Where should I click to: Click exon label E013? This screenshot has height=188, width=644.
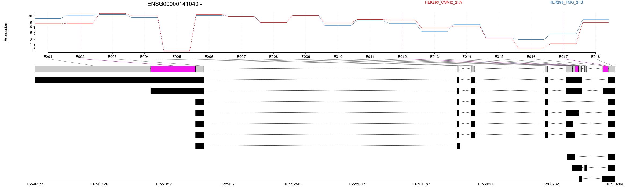(x=434, y=57)
